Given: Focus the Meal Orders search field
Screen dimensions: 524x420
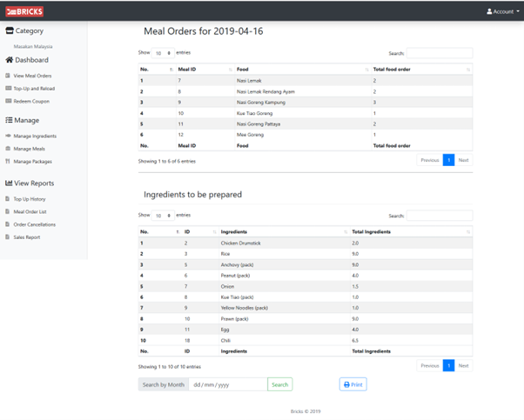Looking at the screenshot, I should 440,53.
